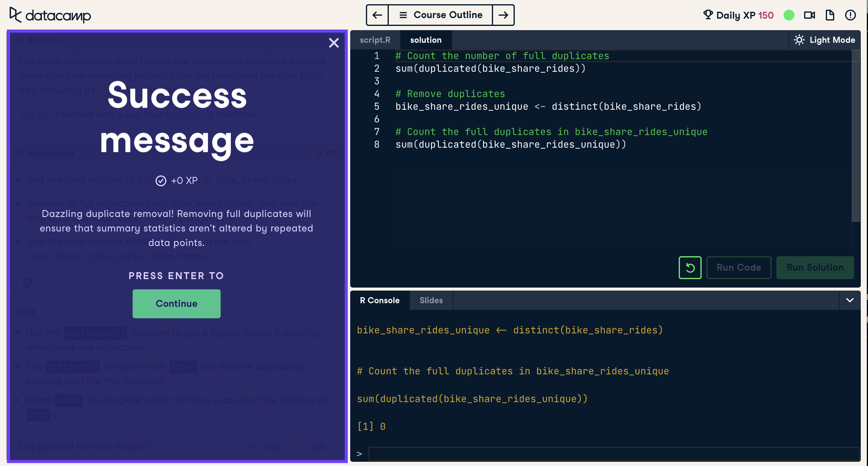868x466 pixels.
Task: Click Run Solution button
Action: point(815,268)
